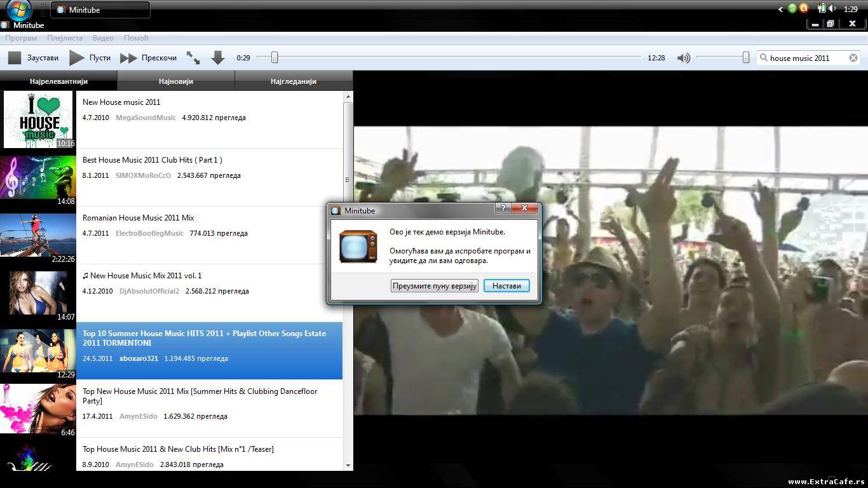Click the 0:29 elapsed time label
This screenshot has height=488, width=868.
tap(243, 58)
